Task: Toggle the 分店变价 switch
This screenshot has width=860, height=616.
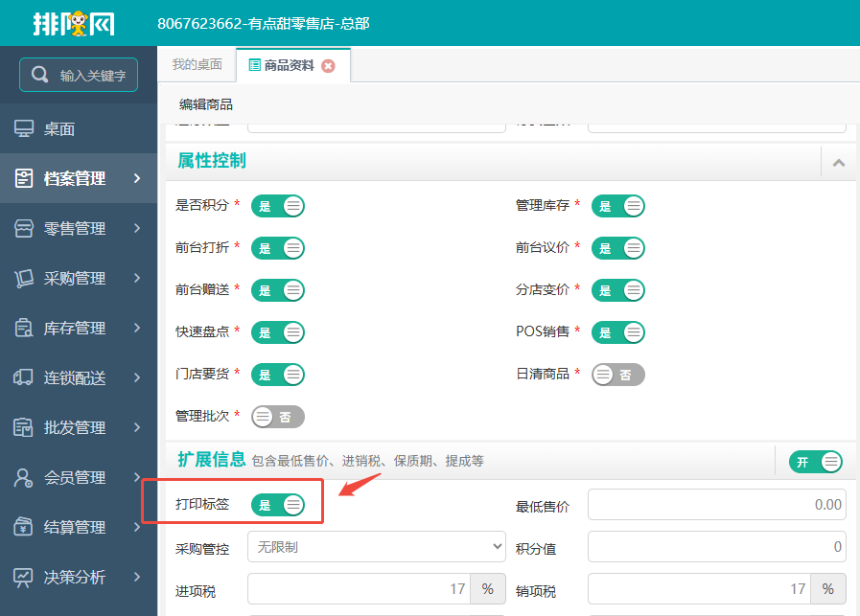Action: pyautogui.click(x=618, y=290)
